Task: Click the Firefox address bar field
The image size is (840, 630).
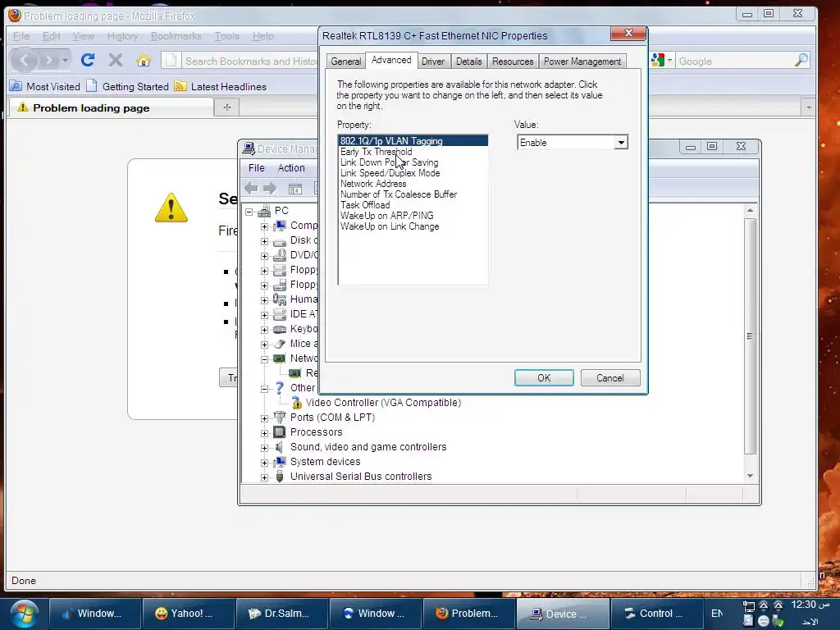Action: pos(249,61)
